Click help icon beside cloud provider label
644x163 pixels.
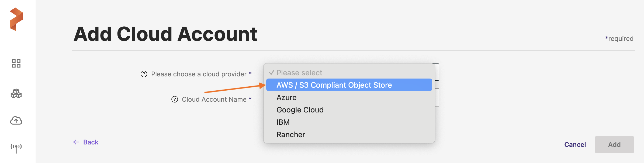point(144,74)
